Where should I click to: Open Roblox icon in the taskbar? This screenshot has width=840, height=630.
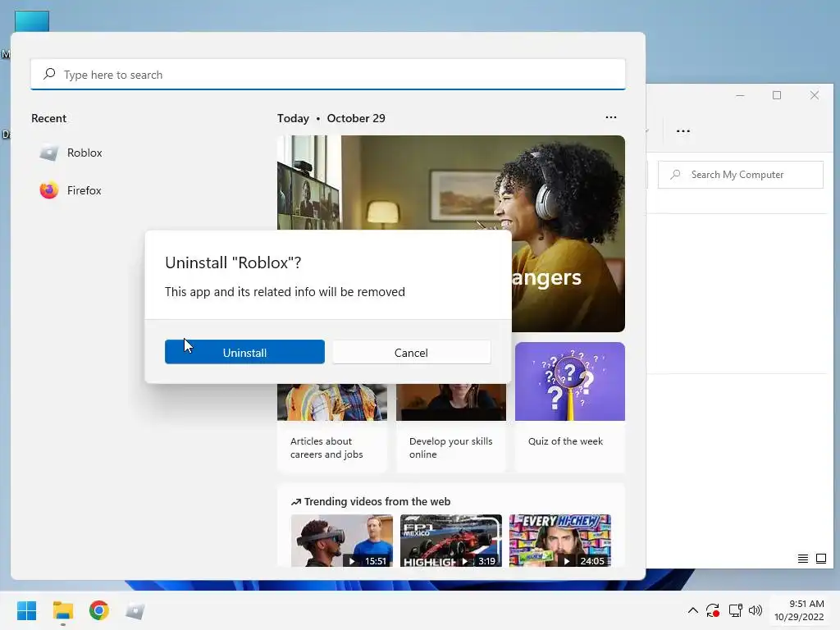[x=135, y=610]
